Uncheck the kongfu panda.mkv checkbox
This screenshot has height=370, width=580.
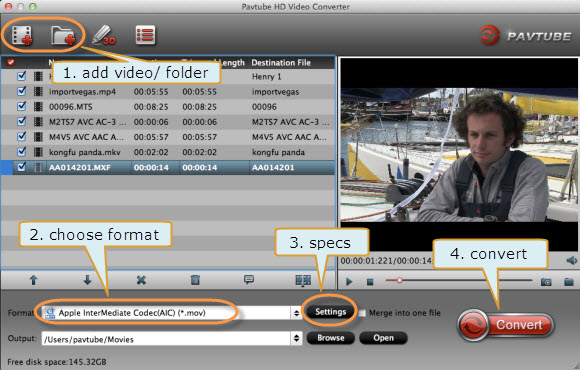click(x=21, y=152)
